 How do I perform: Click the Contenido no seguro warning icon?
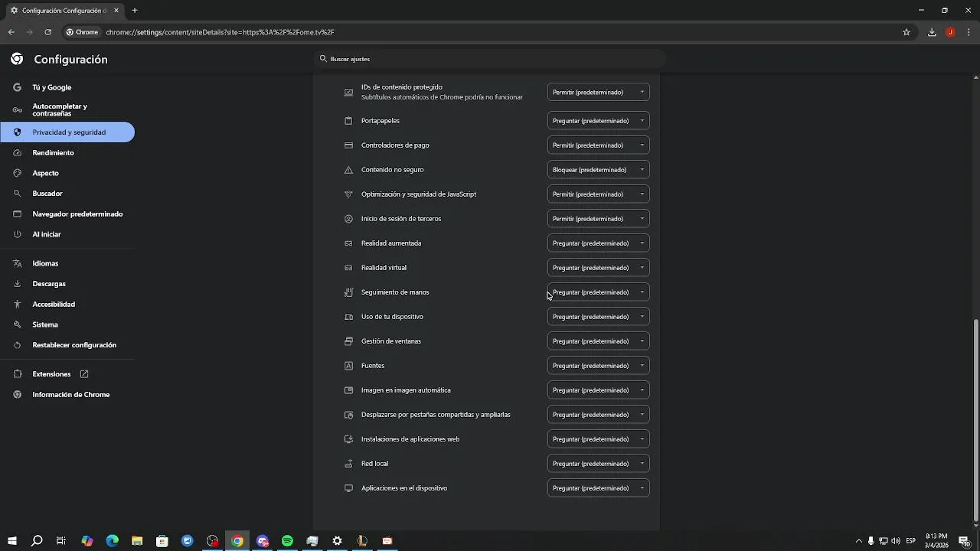click(x=348, y=170)
